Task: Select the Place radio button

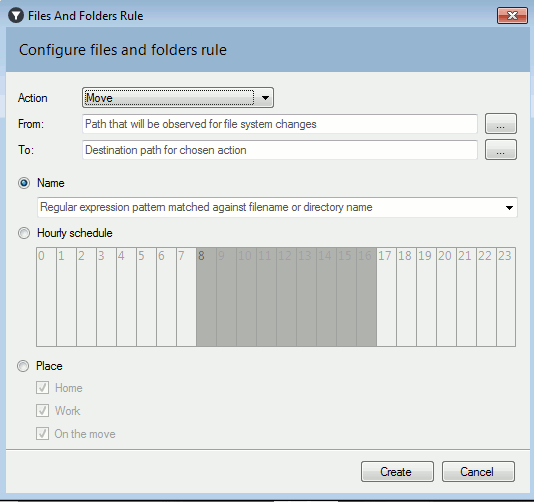Action: click(x=23, y=366)
